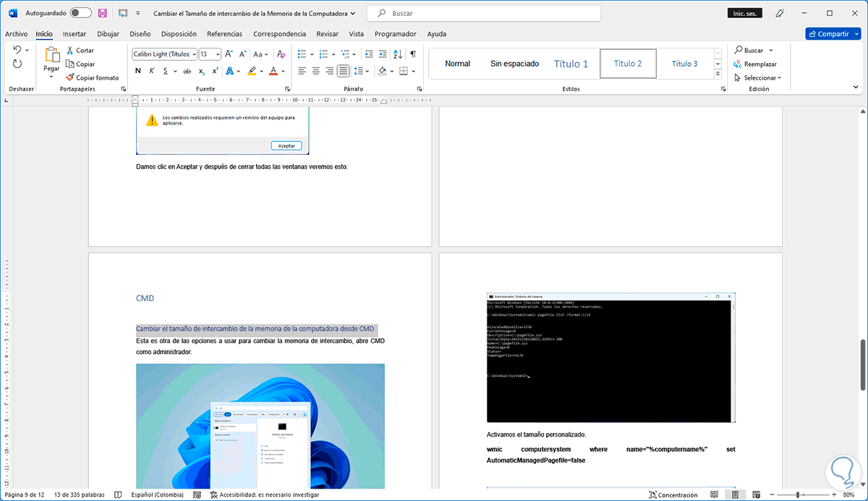The height and width of the screenshot is (501, 868).
Task: Click the macro recording icon in status bar
Action: click(197, 495)
